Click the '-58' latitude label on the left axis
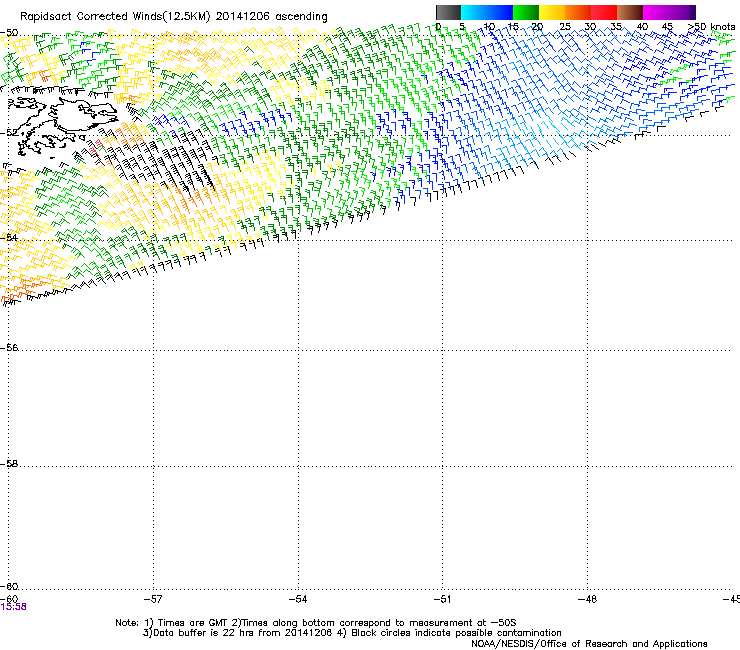Screen dimensions: 740x650 click(9, 464)
